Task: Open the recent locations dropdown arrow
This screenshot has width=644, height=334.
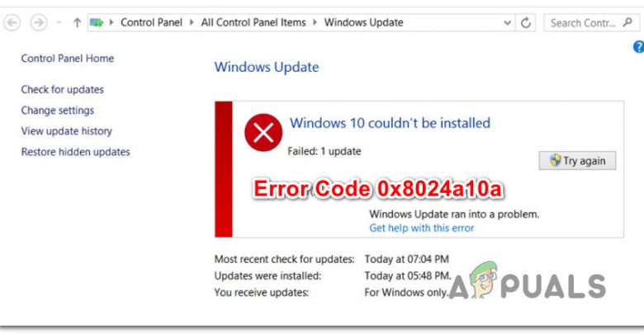Action: 59,22
